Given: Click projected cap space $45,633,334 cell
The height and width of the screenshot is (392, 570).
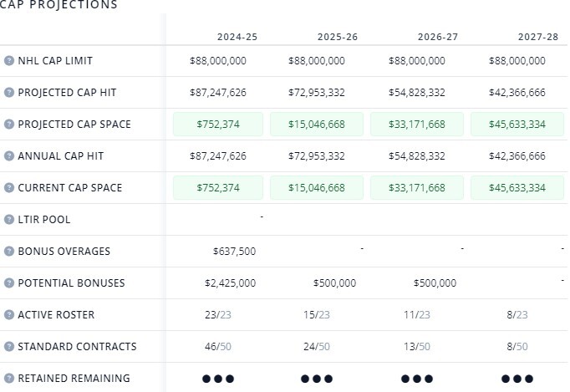Looking at the screenshot, I should coord(517,124).
